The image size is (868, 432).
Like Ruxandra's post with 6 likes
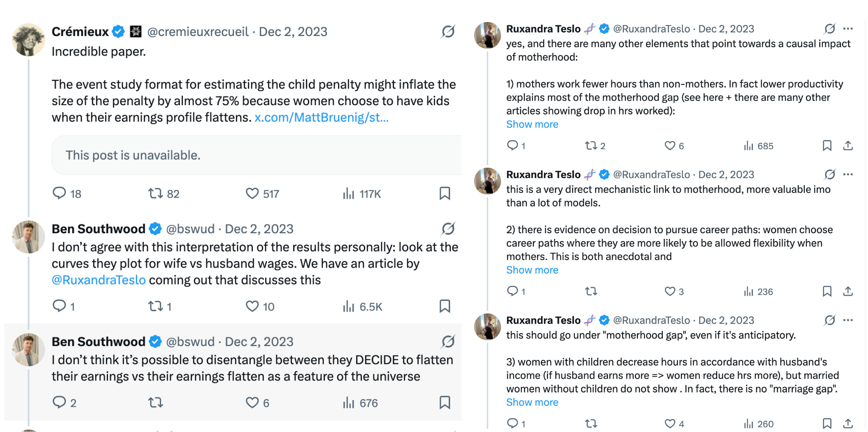670,146
